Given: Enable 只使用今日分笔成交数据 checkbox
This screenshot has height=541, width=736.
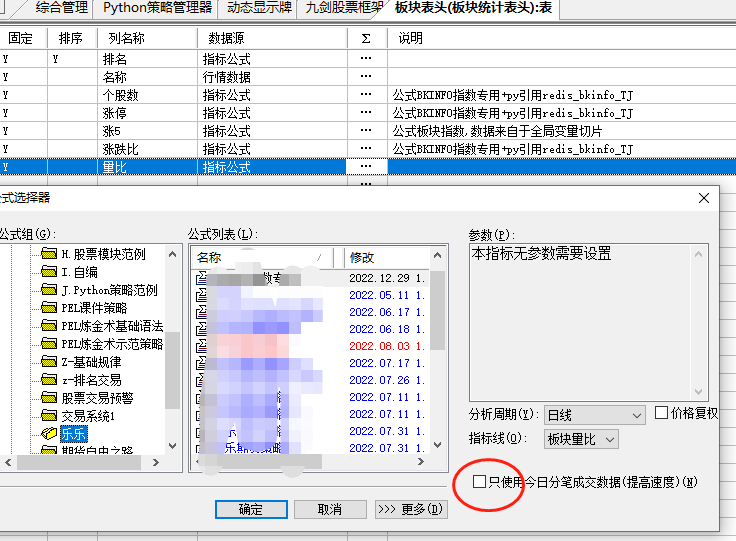Looking at the screenshot, I should coord(479,481).
